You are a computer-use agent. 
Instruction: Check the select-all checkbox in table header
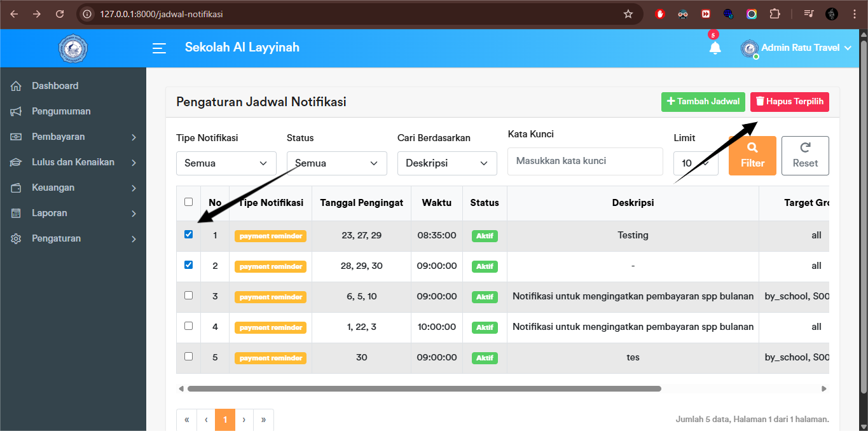(x=188, y=201)
